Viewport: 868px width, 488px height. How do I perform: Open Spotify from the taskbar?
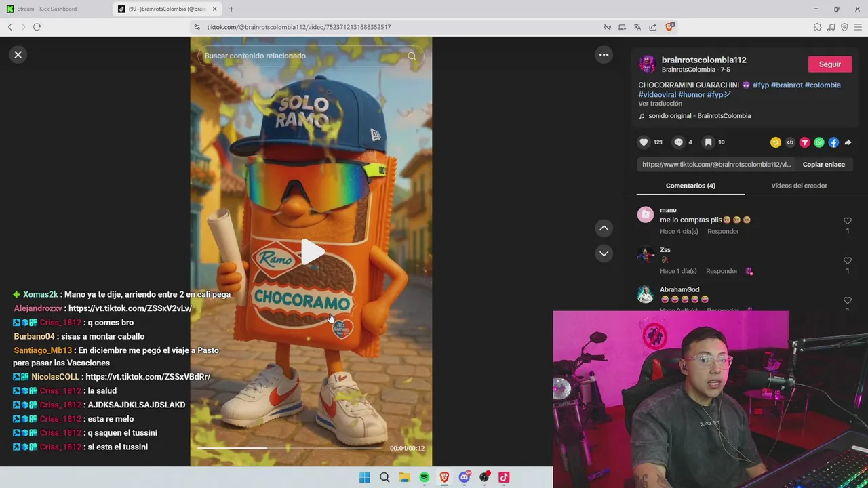(x=424, y=478)
